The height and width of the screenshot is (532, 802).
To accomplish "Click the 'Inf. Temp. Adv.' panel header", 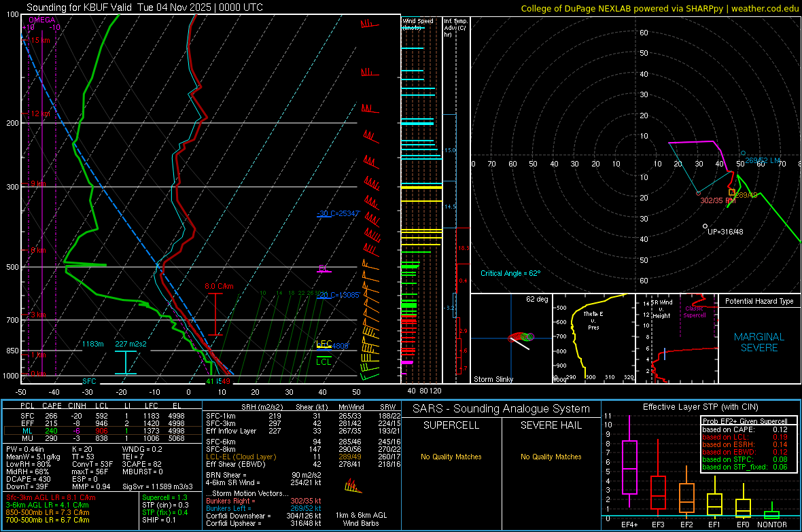I will point(455,28).
